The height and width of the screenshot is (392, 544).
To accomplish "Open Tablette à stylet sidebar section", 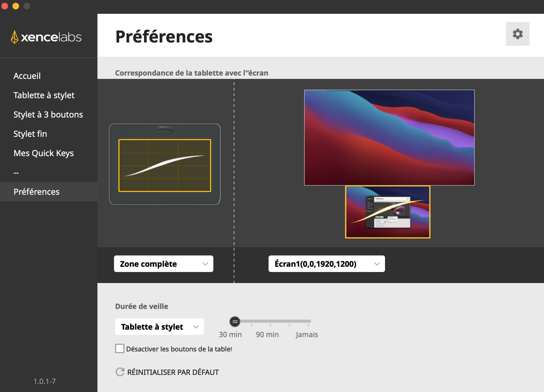I will pos(44,95).
